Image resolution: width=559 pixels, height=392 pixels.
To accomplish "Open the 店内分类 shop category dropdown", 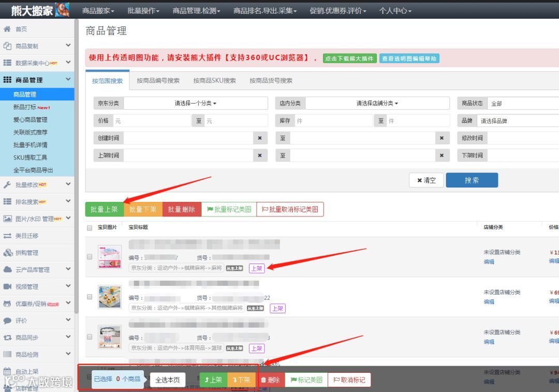I will click(x=377, y=104).
